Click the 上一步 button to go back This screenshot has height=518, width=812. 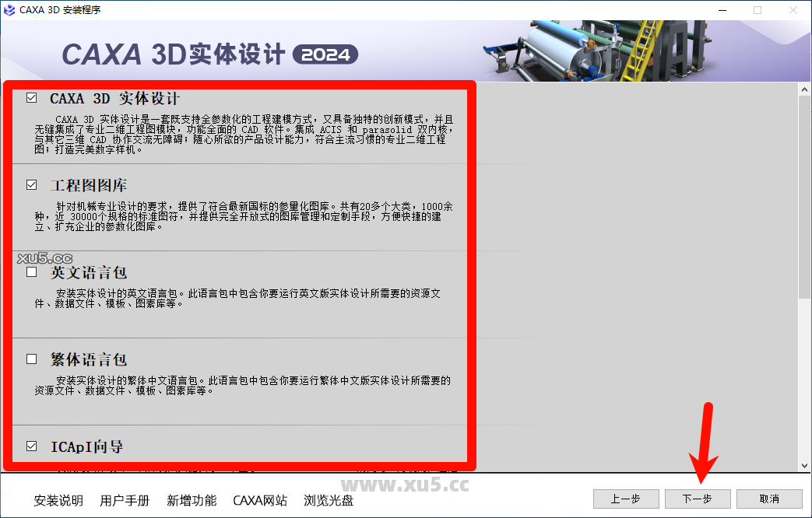pyautogui.click(x=626, y=499)
